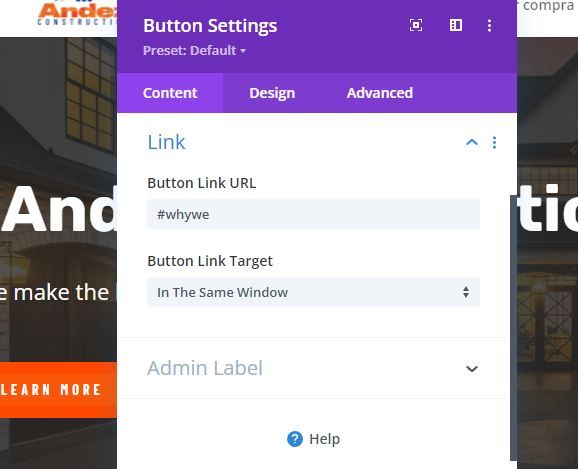Collapse the Link section chevron
Screen dimensions: 578x469
coord(472,142)
